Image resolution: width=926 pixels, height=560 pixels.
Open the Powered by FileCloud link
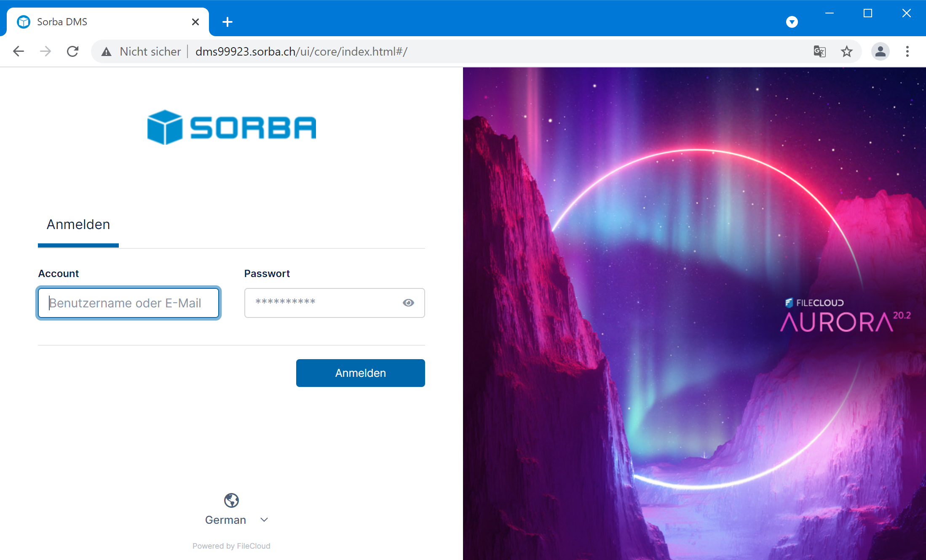point(231,546)
